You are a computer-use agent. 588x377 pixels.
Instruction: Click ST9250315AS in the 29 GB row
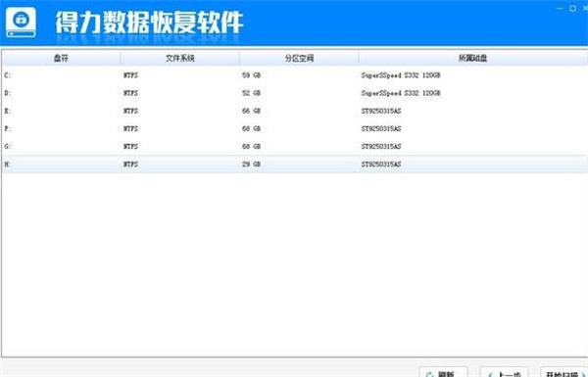381,165
